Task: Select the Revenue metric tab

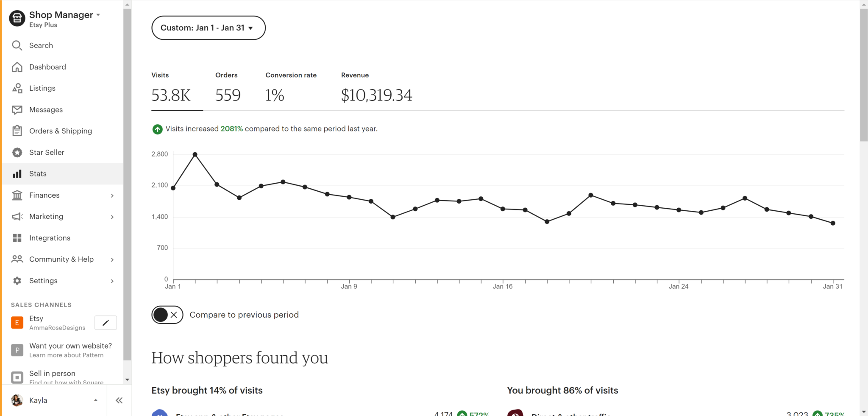Action: pos(376,89)
